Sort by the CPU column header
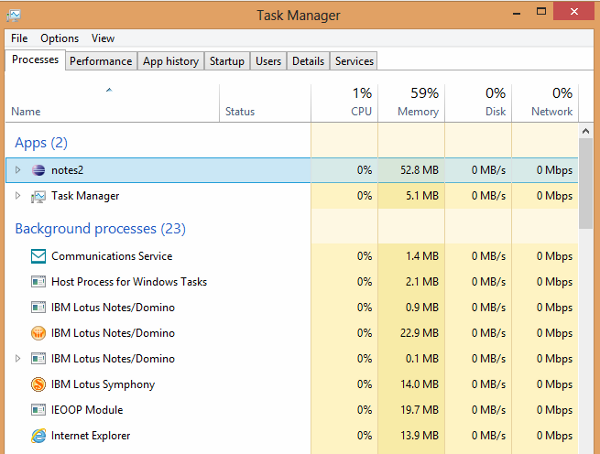 pyautogui.click(x=344, y=103)
